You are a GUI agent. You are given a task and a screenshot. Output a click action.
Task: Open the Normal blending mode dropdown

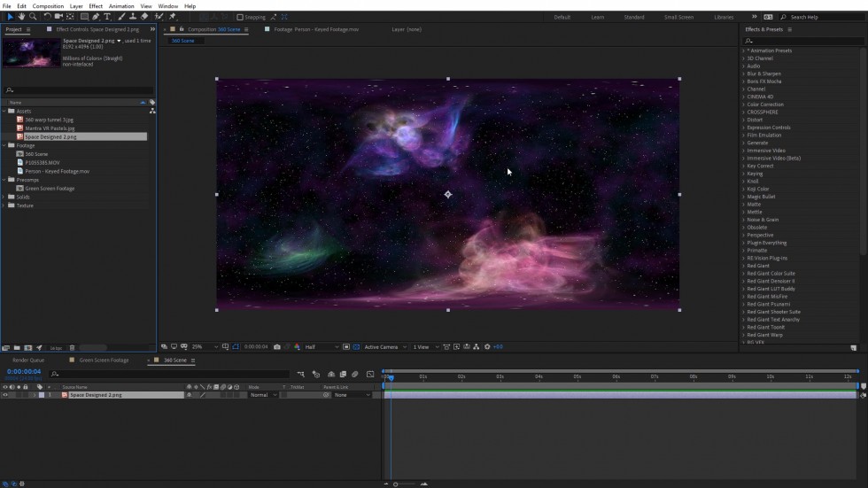tap(263, 395)
